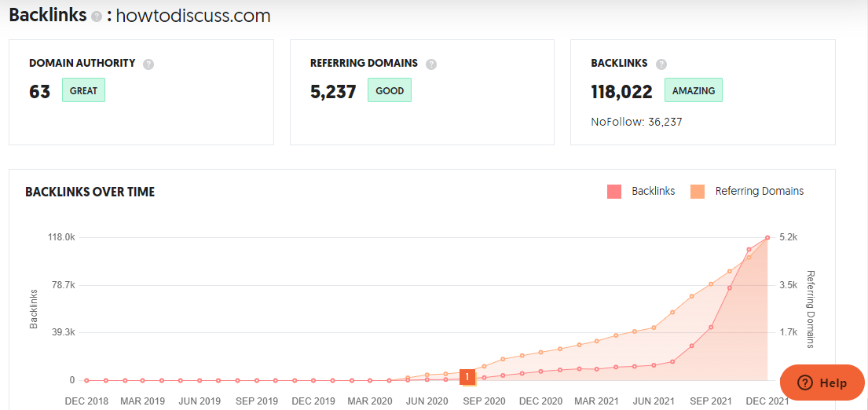Click the orange Help chat button

click(822, 383)
